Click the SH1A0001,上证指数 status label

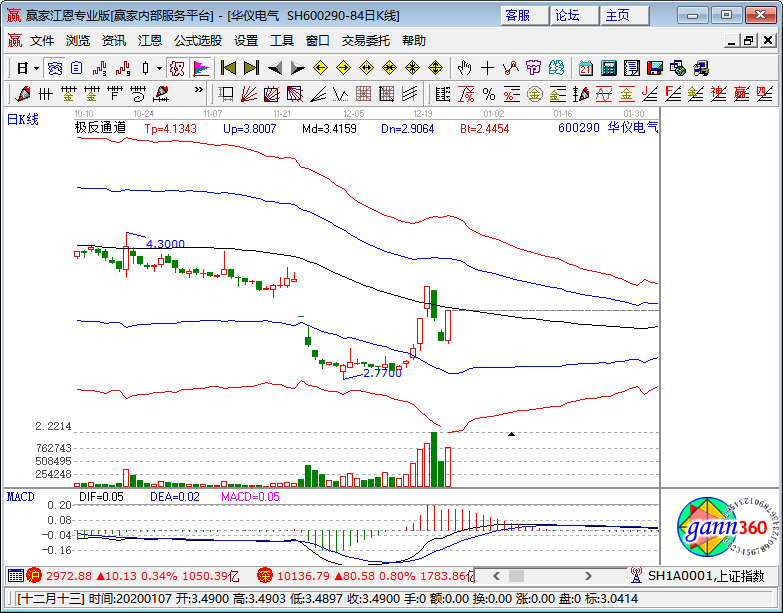pyautogui.click(x=706, y=576)
